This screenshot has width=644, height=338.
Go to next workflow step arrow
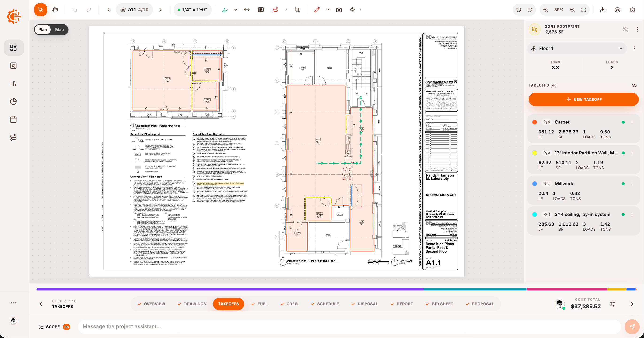tap(632, 304)
